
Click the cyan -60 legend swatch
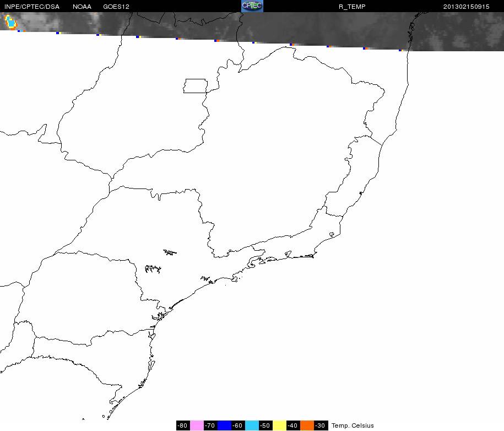tap(252, 425)
